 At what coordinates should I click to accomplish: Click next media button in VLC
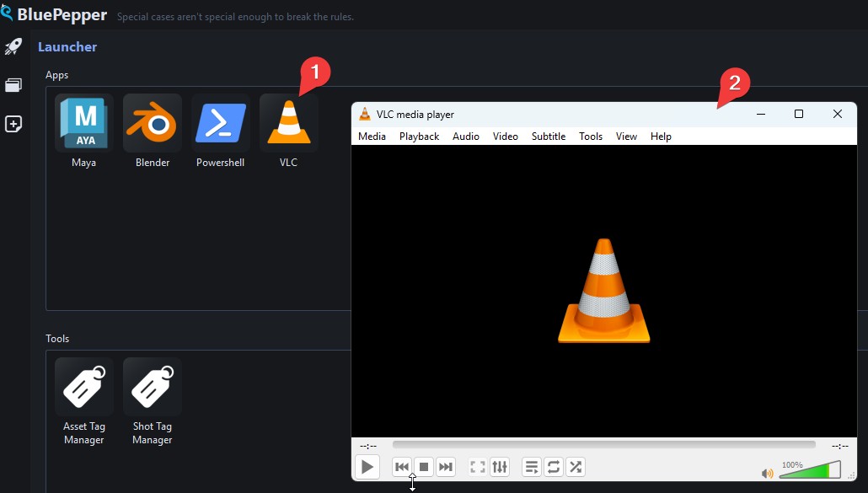tap(446, 467)
